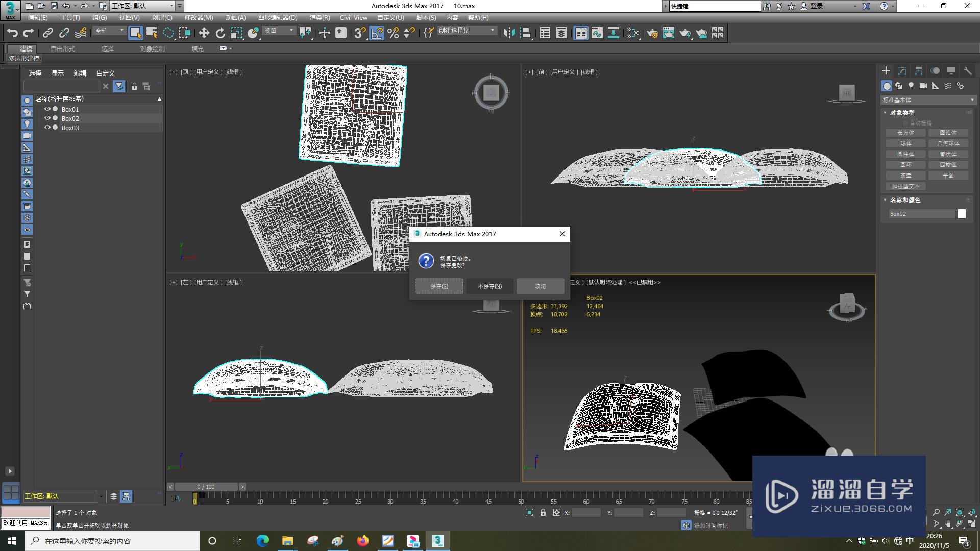Toggle the 3D Snaps icon
Viewport: 980px width, 551px height.
360,33
